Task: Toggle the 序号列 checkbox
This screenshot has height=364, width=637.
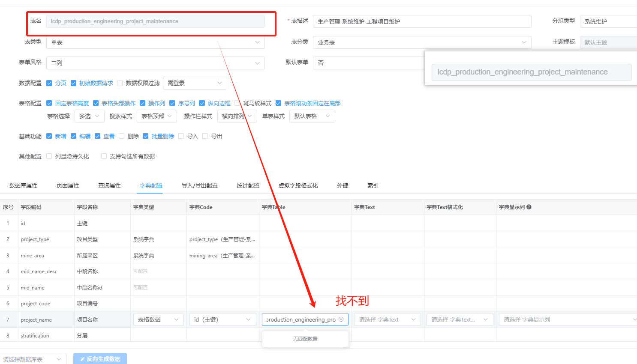Action: pos(172,103)
